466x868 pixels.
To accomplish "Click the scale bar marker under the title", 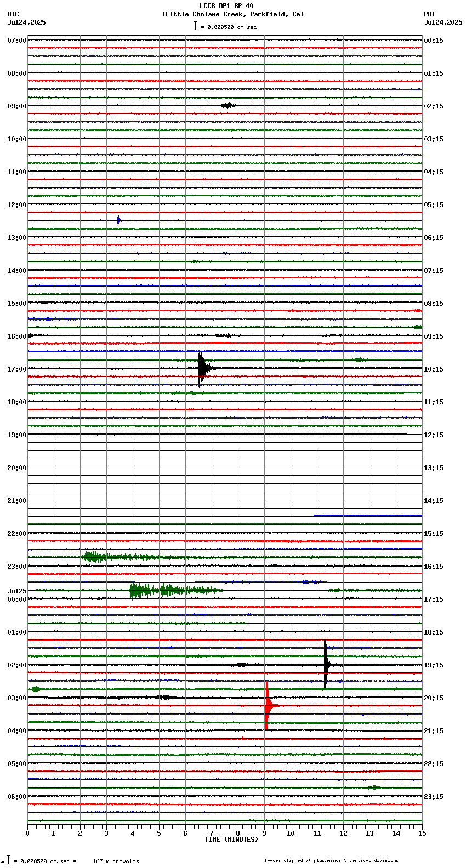I will click(x=195, y=26).
